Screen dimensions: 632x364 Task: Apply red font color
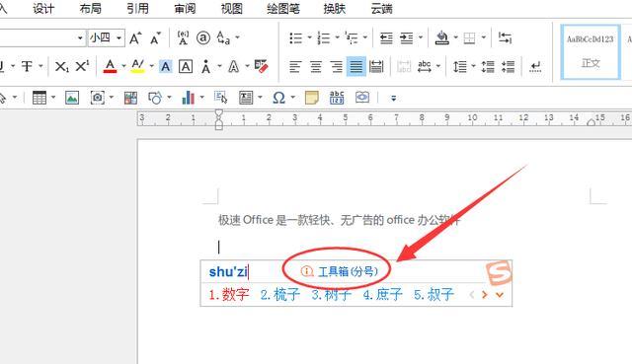click(110, 66)
